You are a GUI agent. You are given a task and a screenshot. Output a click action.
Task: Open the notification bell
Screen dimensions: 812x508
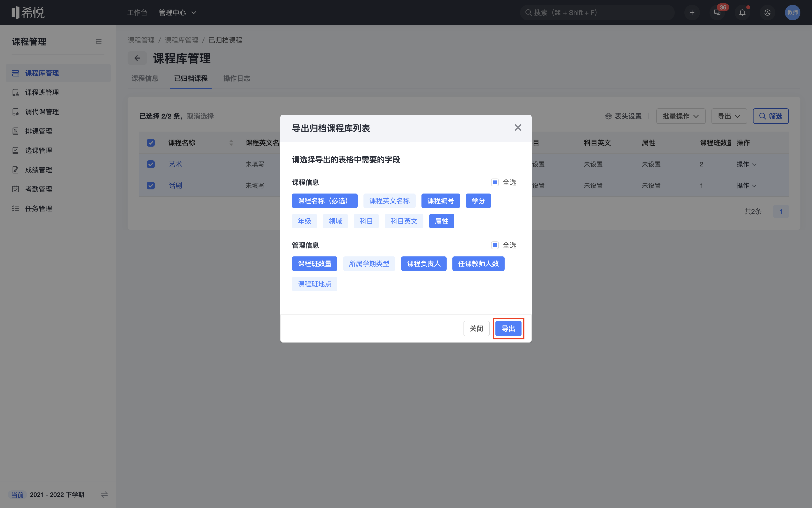pyautogui.click(x=742, y=12)
